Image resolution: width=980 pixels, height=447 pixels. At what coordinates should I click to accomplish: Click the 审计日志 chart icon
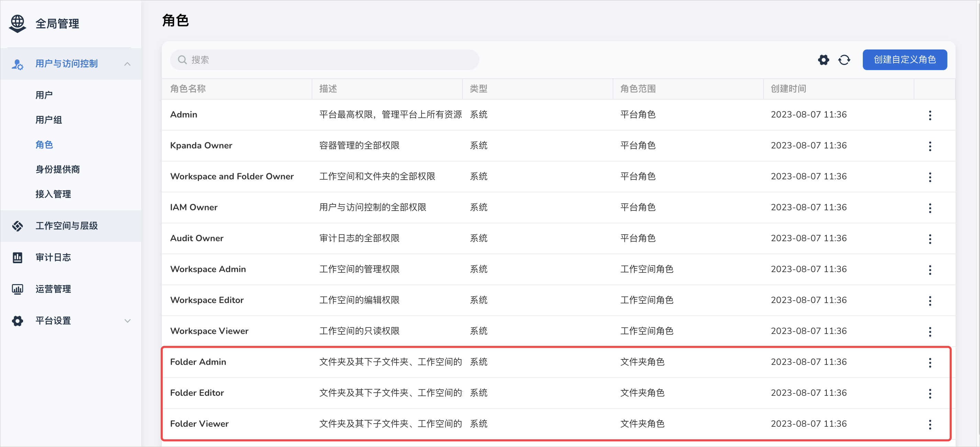pyautogui.click(x=18, y=258)
